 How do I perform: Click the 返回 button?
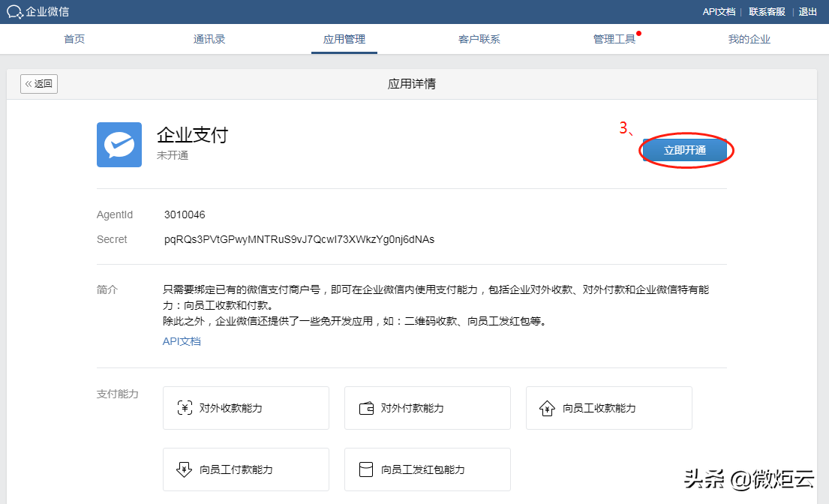[x=38, y=84]
